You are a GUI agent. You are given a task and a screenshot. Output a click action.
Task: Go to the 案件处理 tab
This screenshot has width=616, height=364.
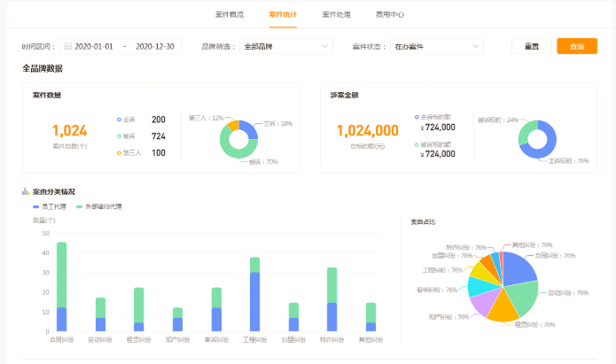click(x=337, y=15)
